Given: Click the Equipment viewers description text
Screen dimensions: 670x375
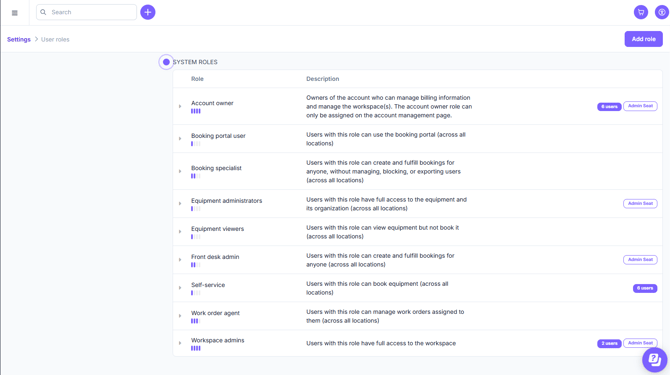Looking at the screenshot, I should click(x=382, y=232).
